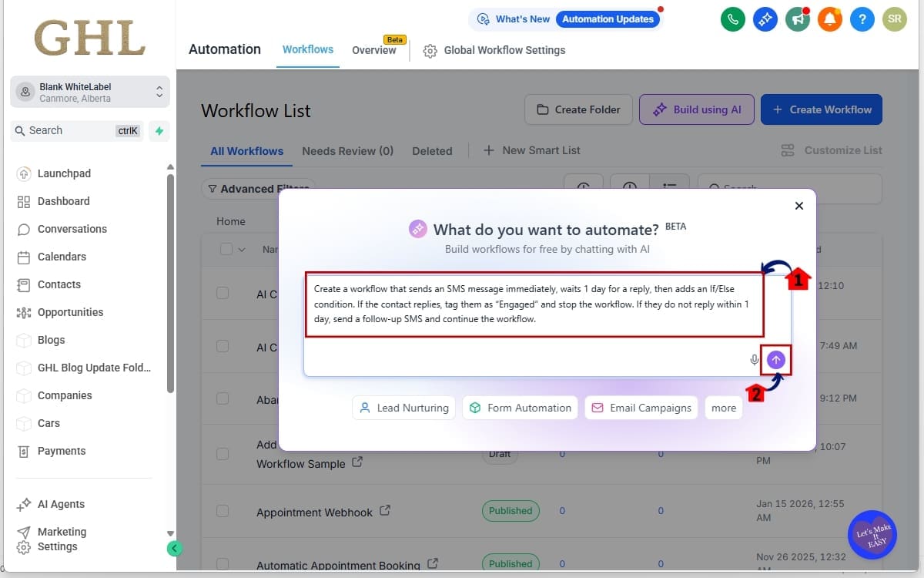Switch to the Overview Beta tab
924x578 pixels.
[374, 50]
